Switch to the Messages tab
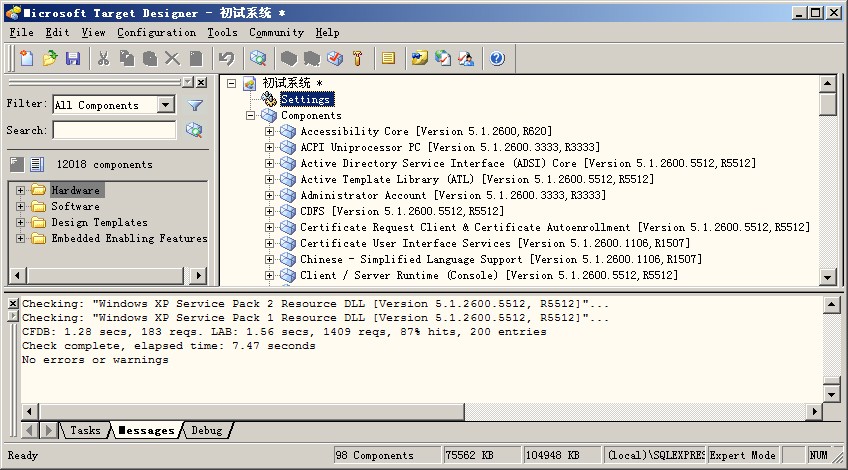 tap(146, 431)
